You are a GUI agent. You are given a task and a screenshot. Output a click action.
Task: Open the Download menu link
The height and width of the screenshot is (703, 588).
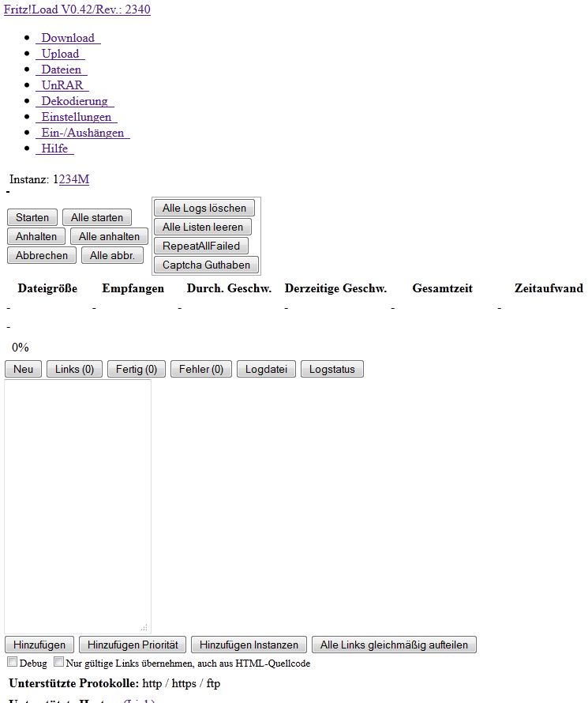click(x=68, y=38)
